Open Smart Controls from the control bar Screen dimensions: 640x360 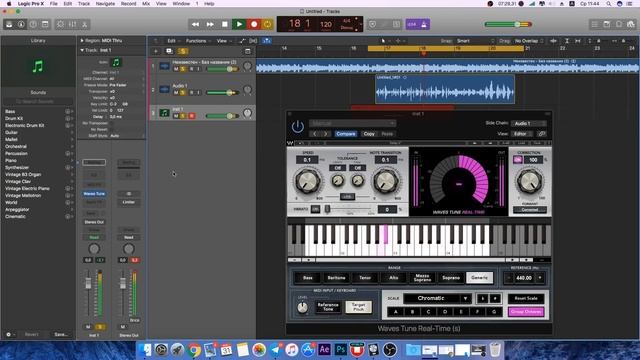(60, 24)
